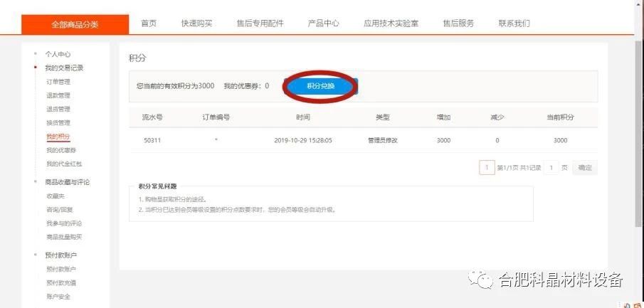Click the 积分兑换 blue button
This screenshot has height=308, width=644.
pos(321,86)
